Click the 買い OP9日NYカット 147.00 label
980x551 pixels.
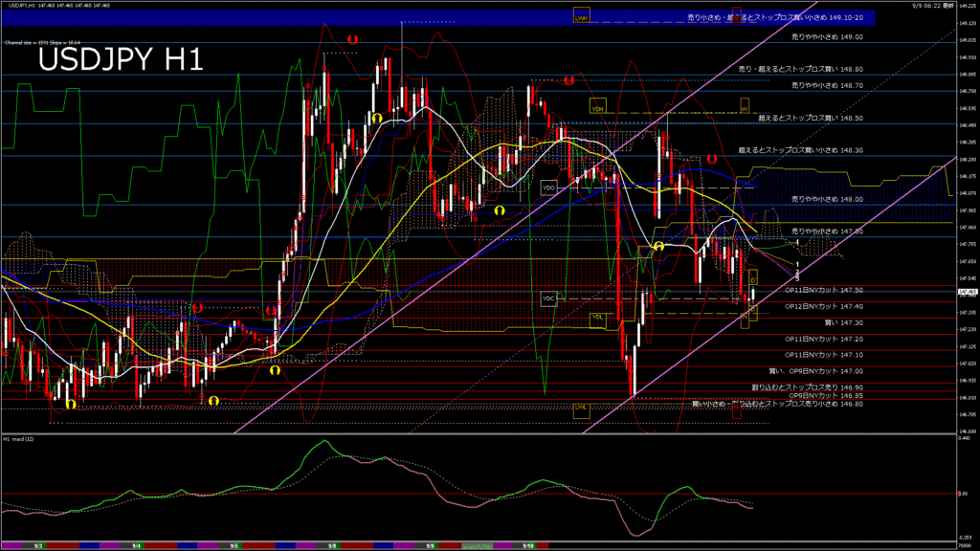coord(815,370)
